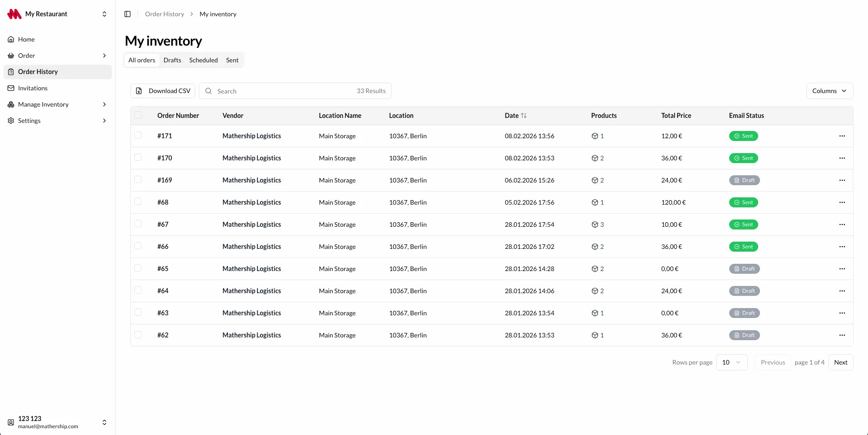The width and height of the screenshot is (868, 435).
Task: Check the box for order #66
Action: click(138, 246)
